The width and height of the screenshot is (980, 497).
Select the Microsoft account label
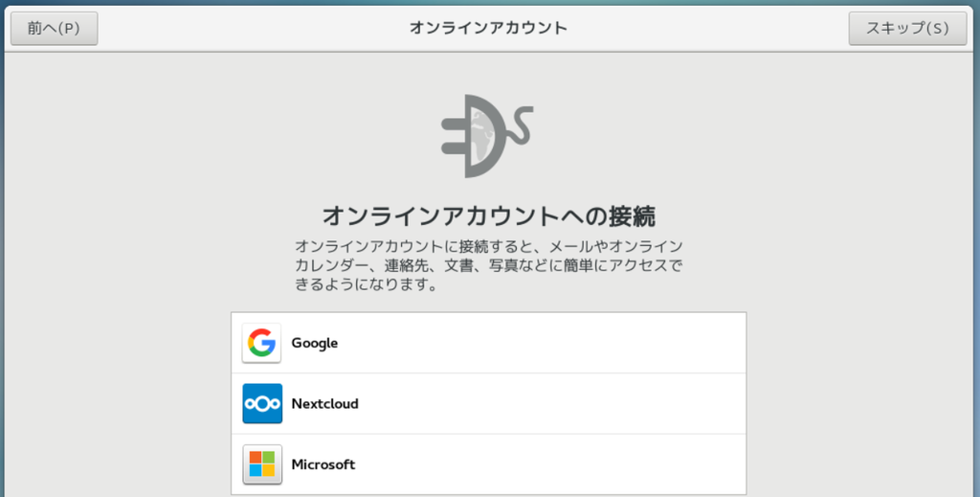point(323,463)
